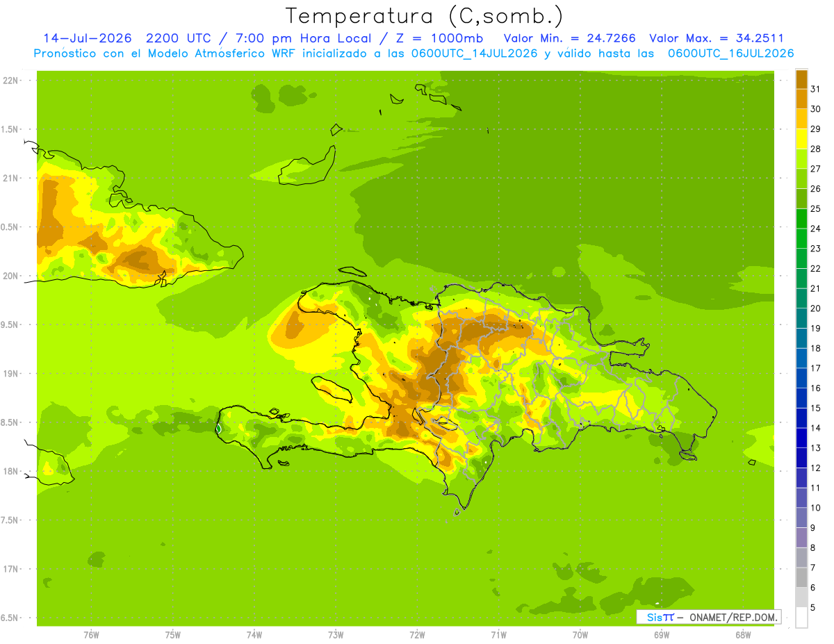
Task: Click legend value "15"
Action: (816, 408)
